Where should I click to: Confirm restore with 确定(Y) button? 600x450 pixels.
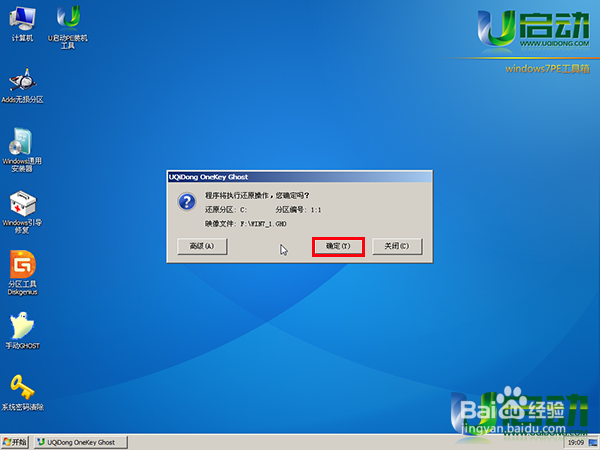point(338,246)
